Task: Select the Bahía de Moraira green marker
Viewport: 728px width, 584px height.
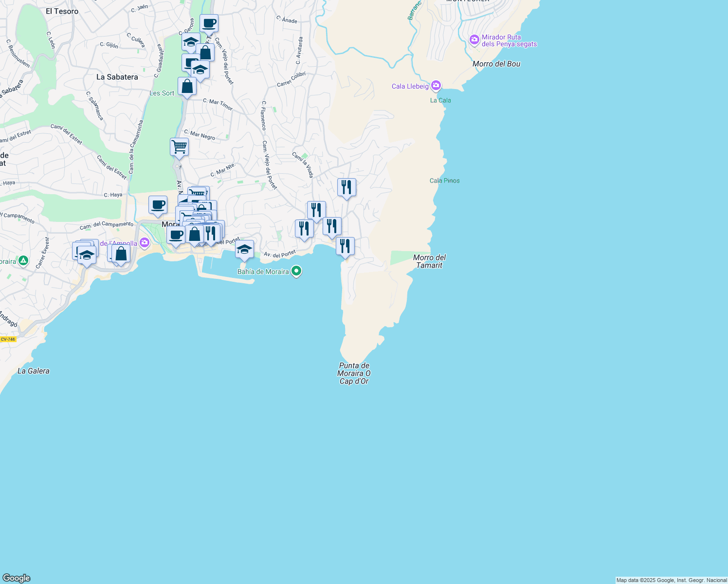Action: [296, 271]
